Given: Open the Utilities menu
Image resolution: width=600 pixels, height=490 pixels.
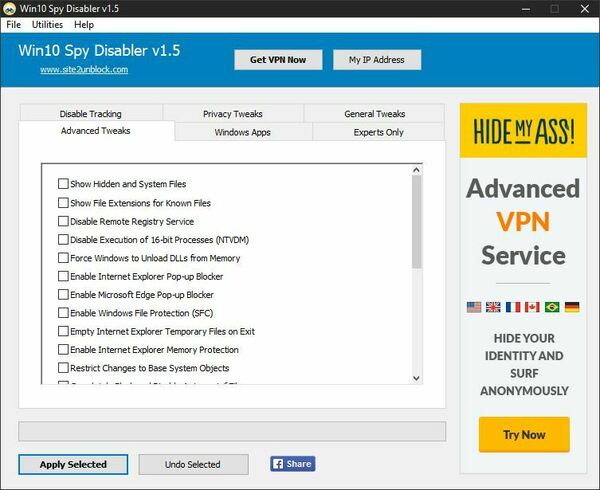Looking at the screenshot, I should coord(47,25).
